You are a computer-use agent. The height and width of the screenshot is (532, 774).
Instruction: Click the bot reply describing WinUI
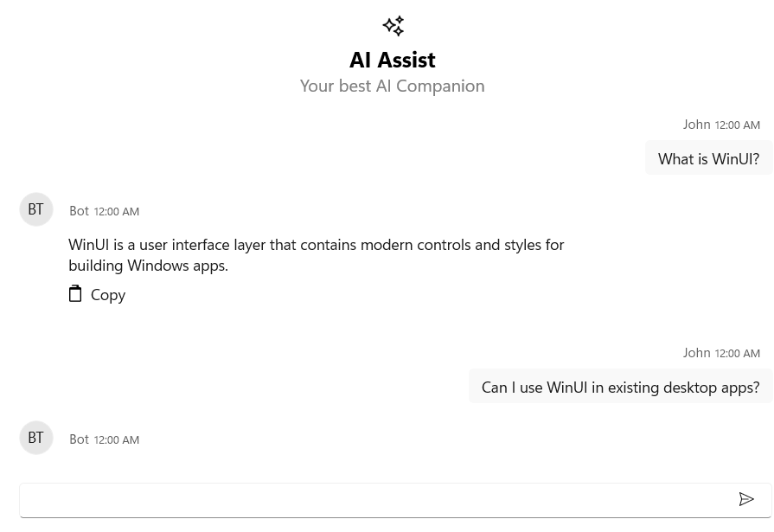[x=317, y=254]
